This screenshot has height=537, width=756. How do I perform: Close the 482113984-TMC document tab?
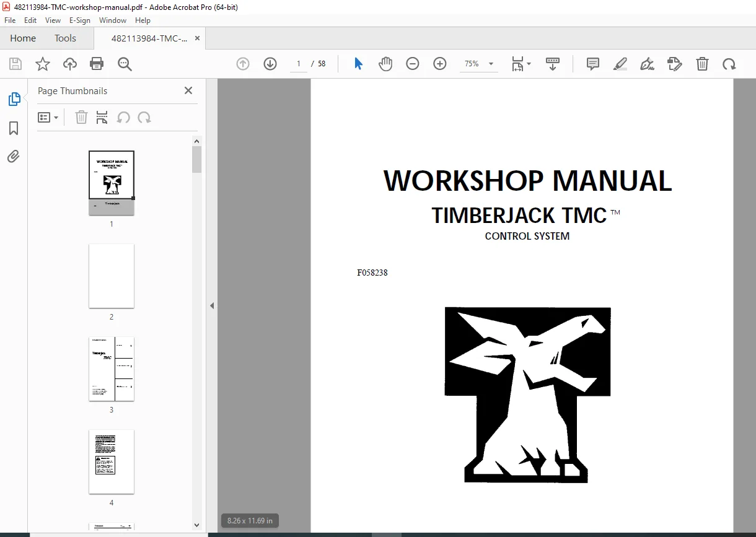(198, 38)
